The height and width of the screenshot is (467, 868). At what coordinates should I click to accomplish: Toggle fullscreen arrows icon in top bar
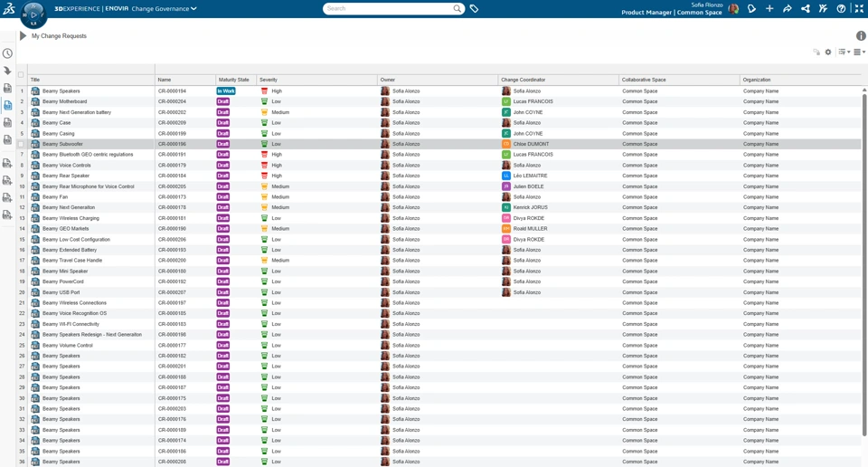coord(859,8)
